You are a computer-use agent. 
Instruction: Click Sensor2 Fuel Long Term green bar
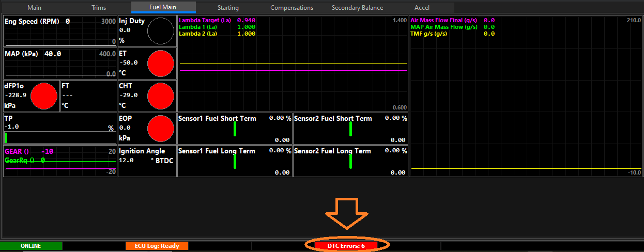(350, 161)
